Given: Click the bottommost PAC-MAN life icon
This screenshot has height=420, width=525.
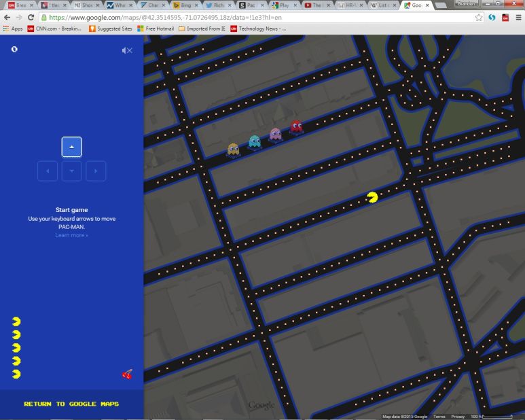Looking at the screenshot, I should [16, 374].
